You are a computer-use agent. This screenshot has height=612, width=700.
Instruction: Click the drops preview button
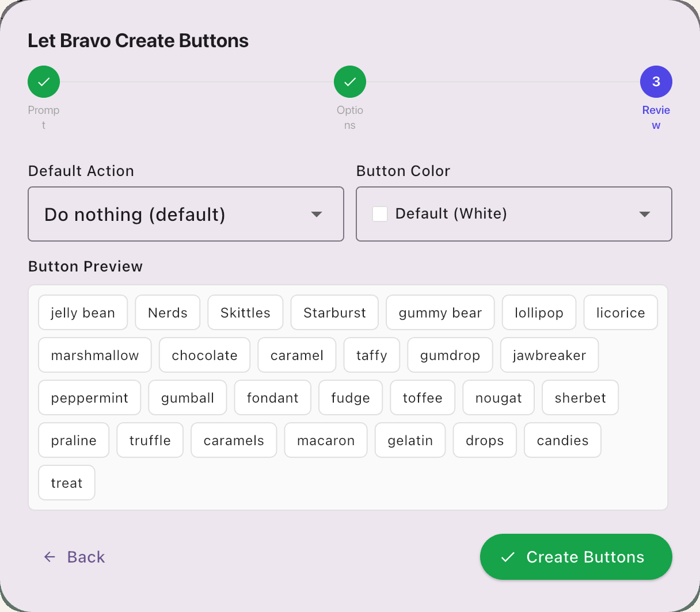(485, 440)
